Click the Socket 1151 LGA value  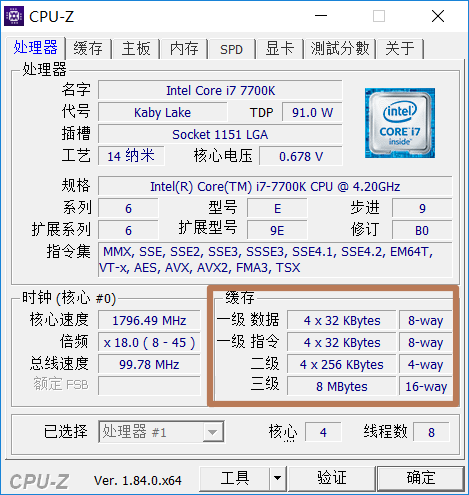tap(220, 134)
